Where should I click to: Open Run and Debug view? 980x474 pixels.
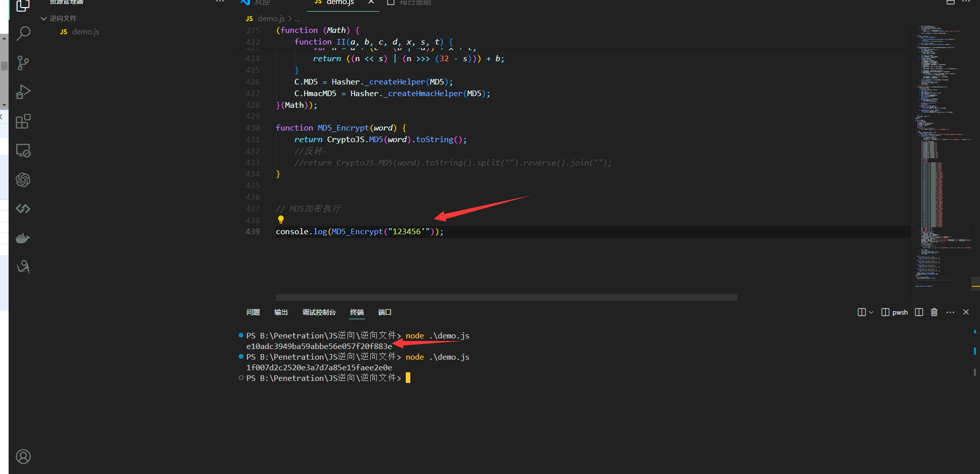(x=23, y=92)
